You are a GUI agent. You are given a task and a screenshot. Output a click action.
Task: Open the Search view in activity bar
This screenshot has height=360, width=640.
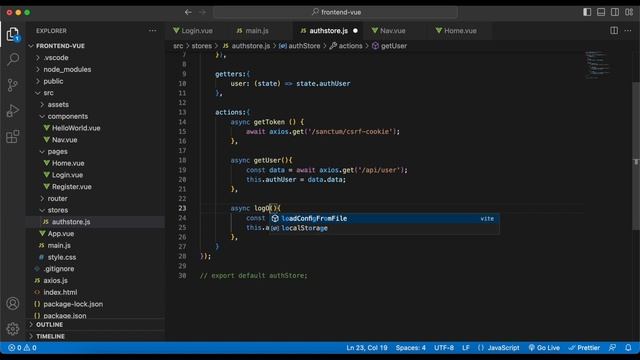[13, 60]
